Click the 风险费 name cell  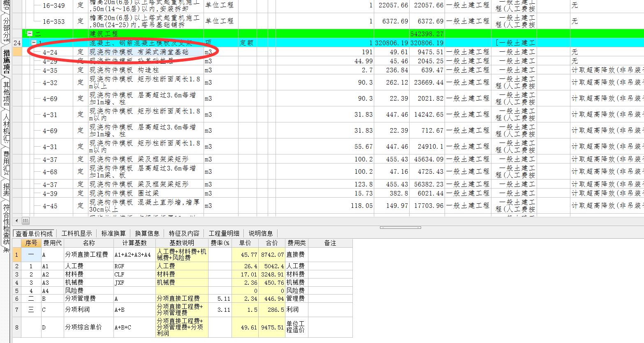pyautogui.click(x=88, y=291)
